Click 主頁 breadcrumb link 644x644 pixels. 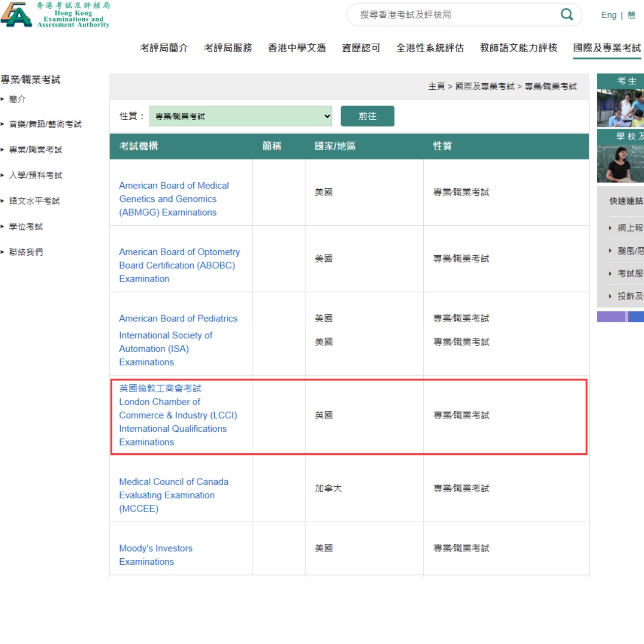pos(436,86)
